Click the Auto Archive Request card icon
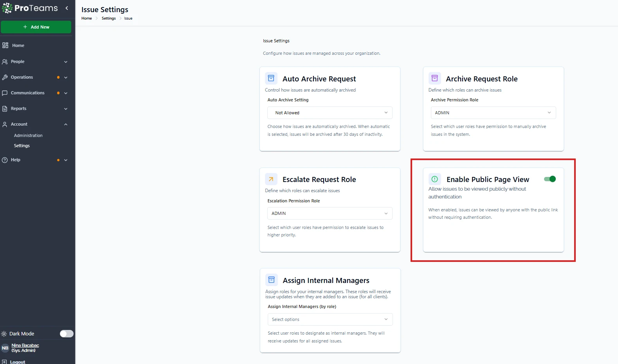Screen dimensions: 618x364 271,78
